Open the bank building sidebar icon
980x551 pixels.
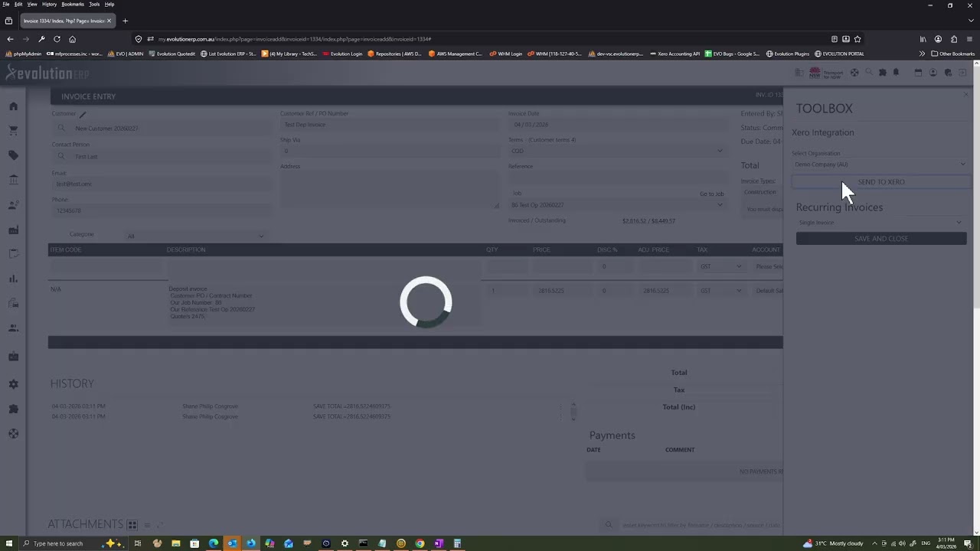tap(13, 180)
